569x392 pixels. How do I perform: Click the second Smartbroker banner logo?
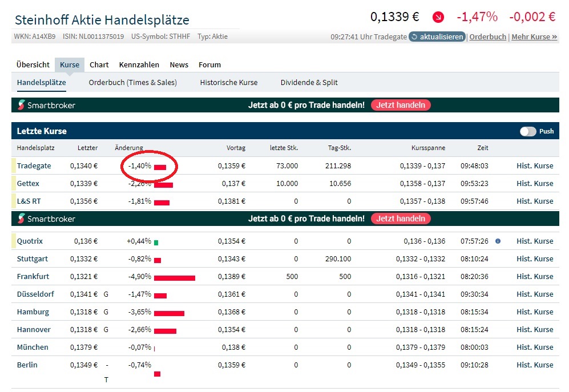pos(46,219)
